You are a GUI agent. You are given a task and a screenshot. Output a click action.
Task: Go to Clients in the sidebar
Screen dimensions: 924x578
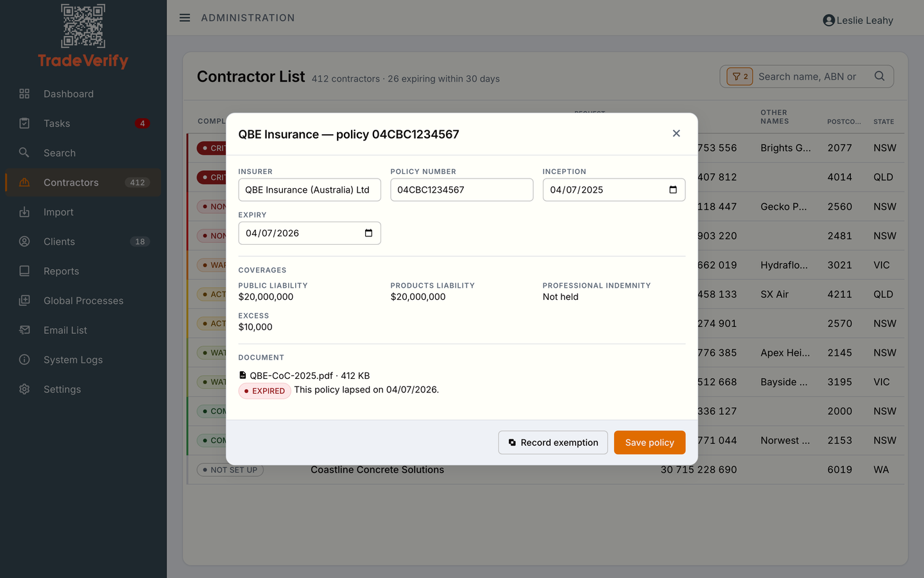[x=83, y=241]
